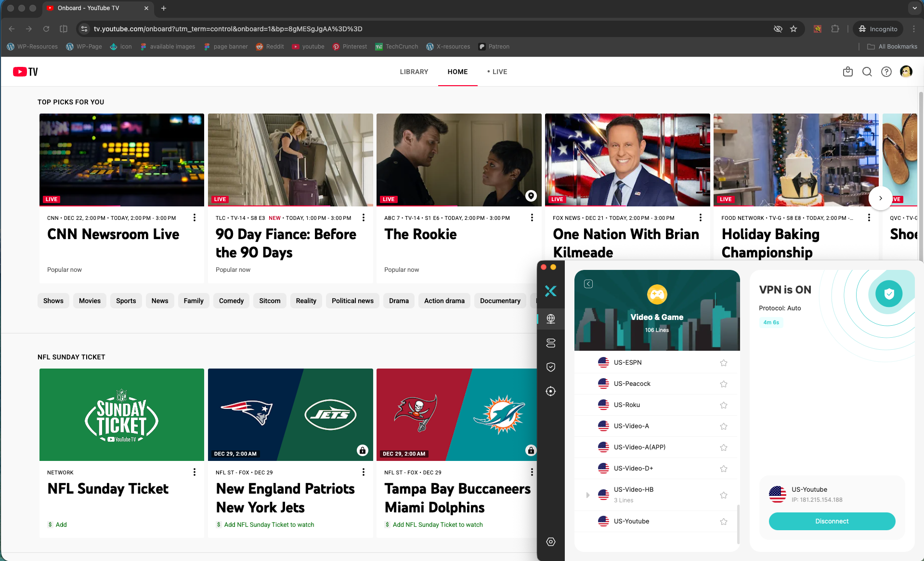Click Add NFL Sunday Ticket to watch
The width and height of the screenshot is (924, 561).
(x=268, y=524)
